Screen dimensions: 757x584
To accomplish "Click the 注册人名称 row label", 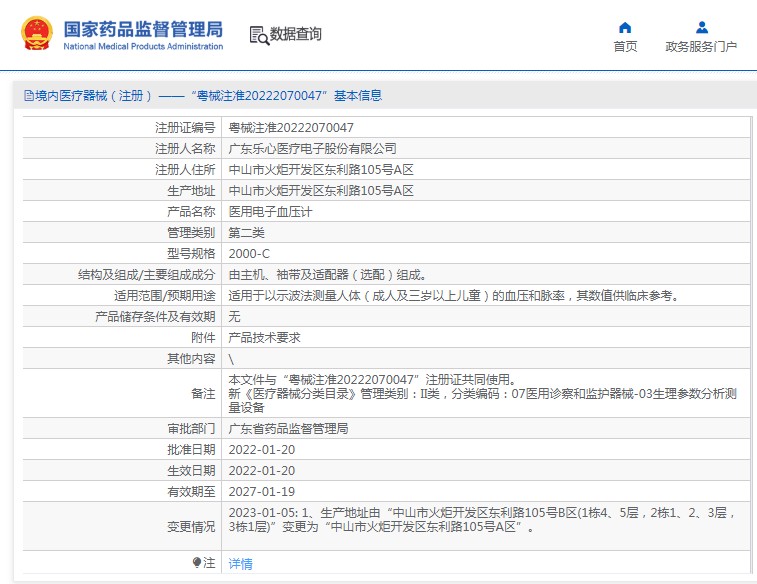I will (185, 149).
